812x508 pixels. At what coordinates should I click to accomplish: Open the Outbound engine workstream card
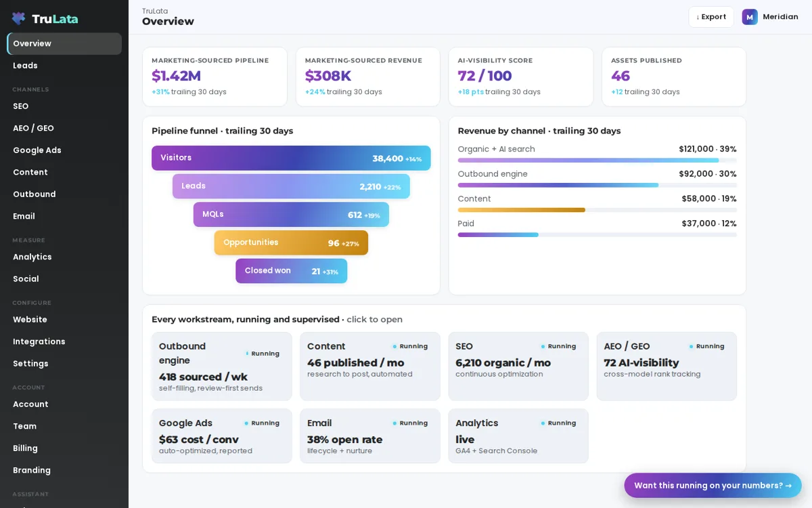(222, 366)
